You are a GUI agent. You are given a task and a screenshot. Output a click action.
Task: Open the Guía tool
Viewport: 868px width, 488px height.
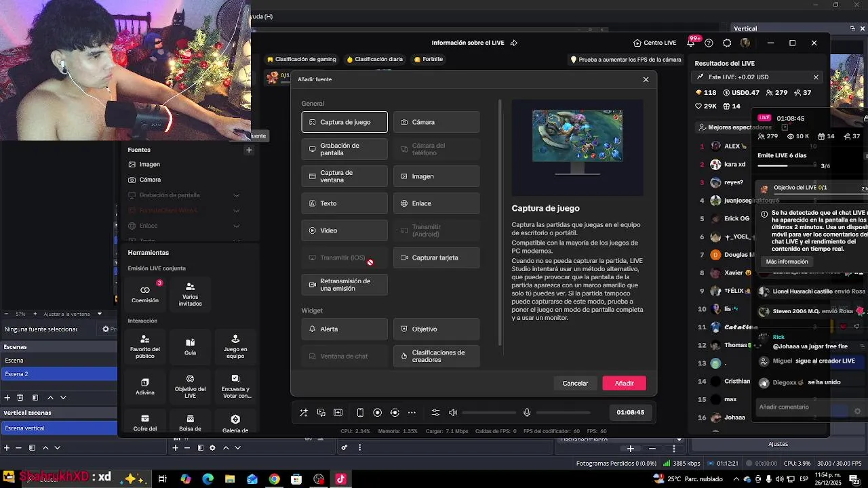[x=190, y=346]
